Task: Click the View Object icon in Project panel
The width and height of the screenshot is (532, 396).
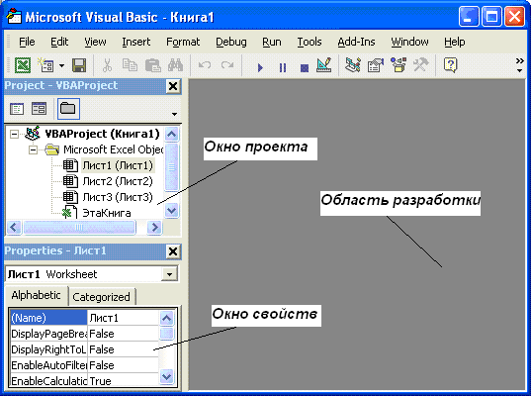Action: pos(39,109)
